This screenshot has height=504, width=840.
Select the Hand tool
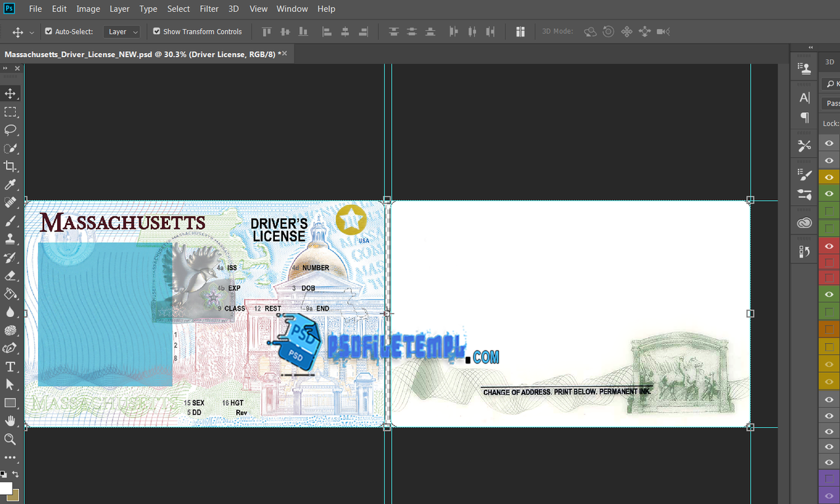point(10,421)
